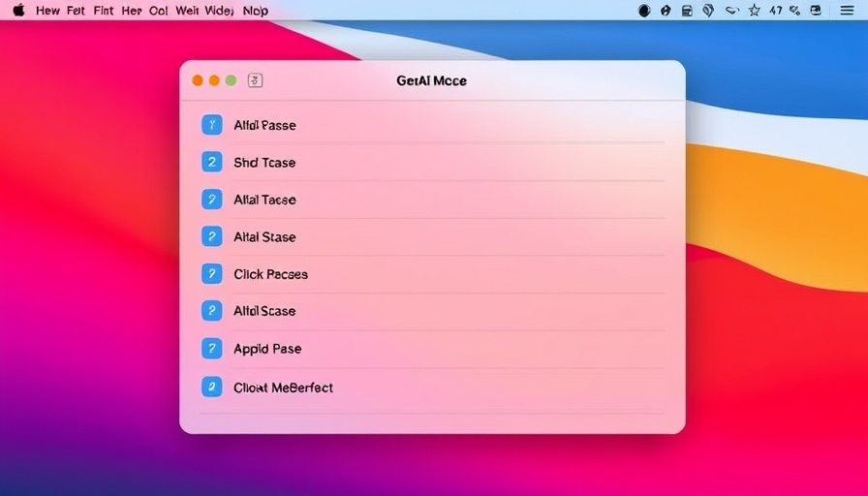The width and height of the screenshot is (868, 496).
Task: Maximize the window with the green button
Action: (231, 80)
